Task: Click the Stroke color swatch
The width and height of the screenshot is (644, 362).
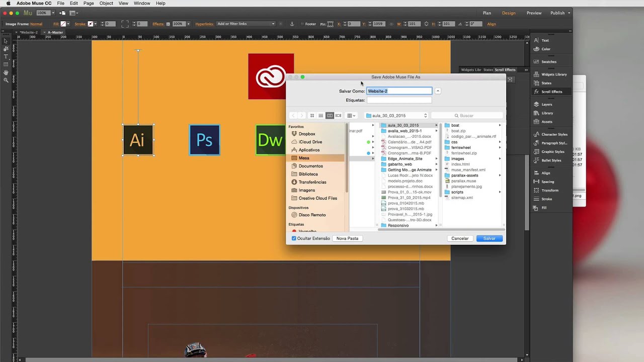Action: [x=91, y=24]
